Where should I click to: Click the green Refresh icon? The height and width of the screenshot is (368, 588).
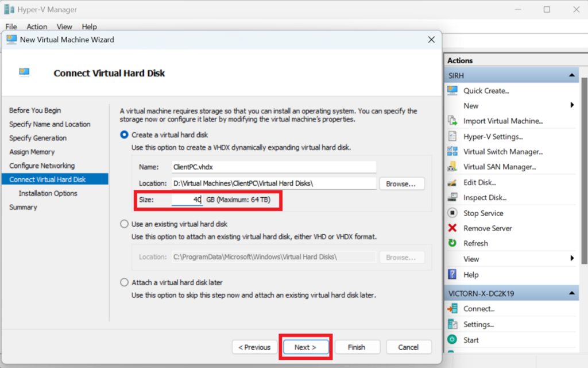(x=452, y=243)
